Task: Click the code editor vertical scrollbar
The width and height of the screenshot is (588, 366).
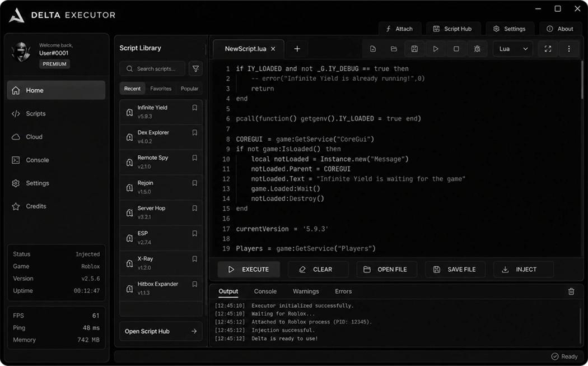Action: 582,80
